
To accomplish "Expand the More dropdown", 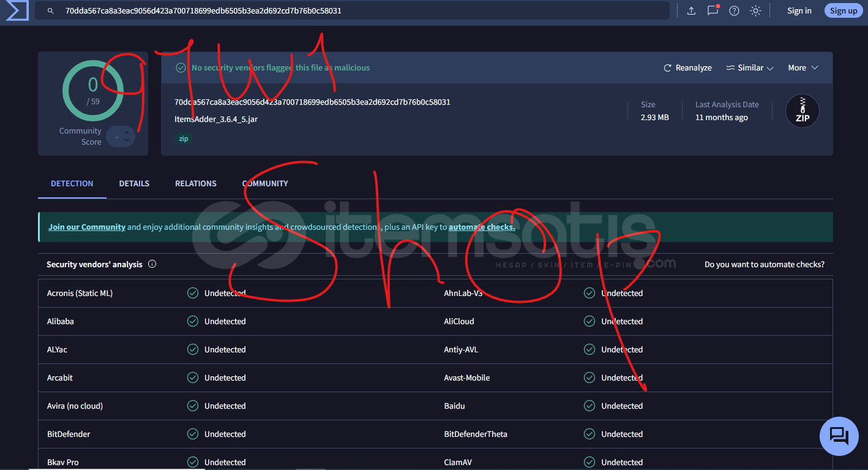I will click(x=803, y=67).
